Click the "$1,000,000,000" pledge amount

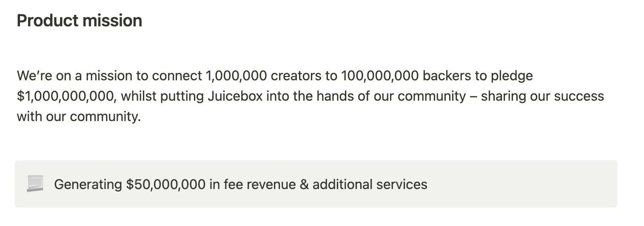click(66, 96)
